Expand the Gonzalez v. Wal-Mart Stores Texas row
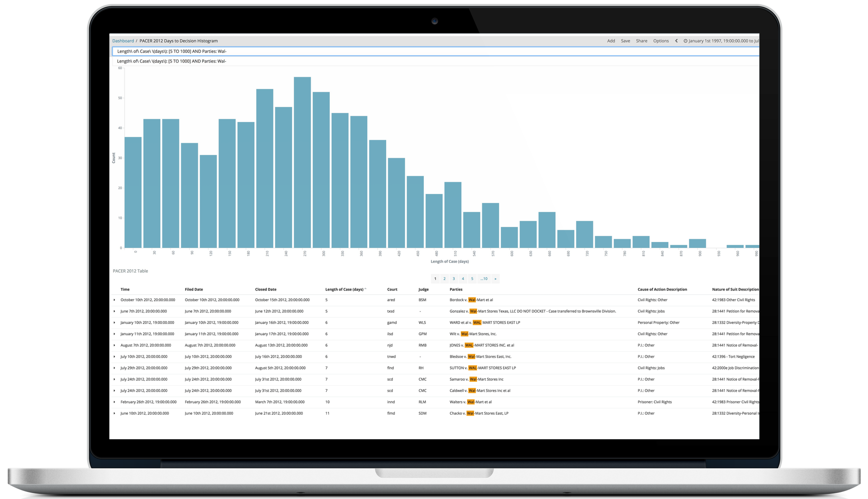868x499 pixels. (x=114, y=311)
